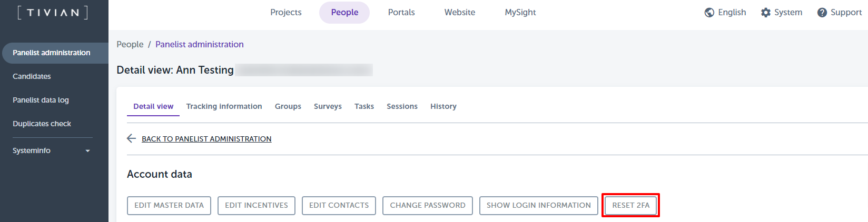The image size is (868, 222).
Task: Open the Portals menu
Action: 401,12
